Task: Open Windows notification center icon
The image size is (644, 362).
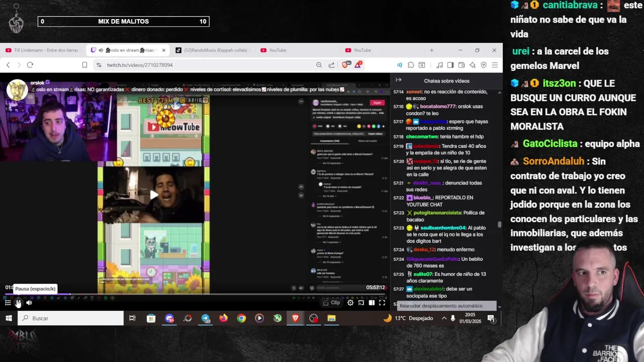Action: 491,318
